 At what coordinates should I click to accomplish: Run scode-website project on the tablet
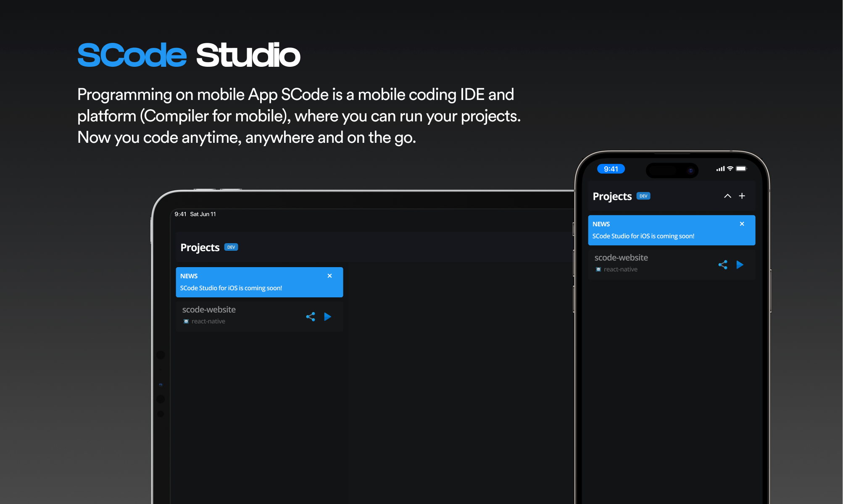click(x=328, y=317)
